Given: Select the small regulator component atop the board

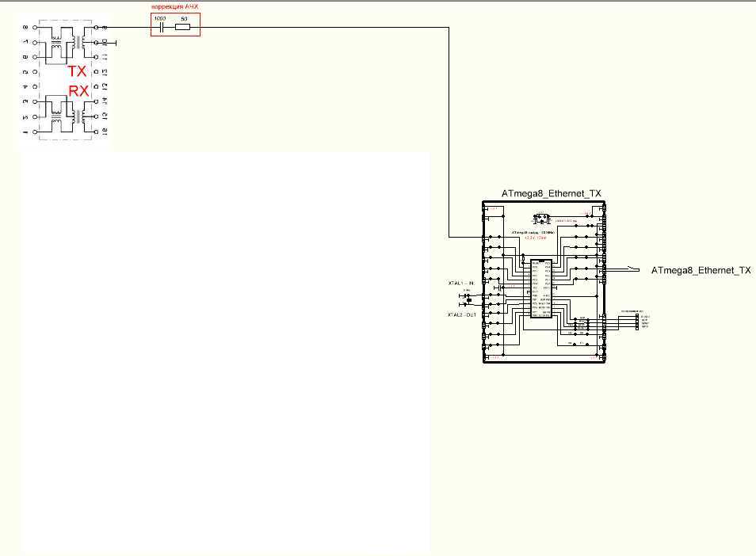Looking at the screenshot, I should pos(543,218).
